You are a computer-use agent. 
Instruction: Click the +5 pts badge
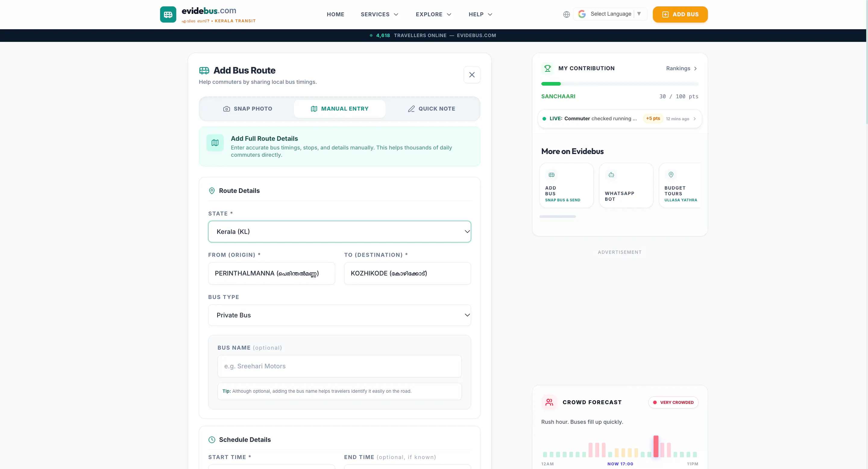point(653,118)
